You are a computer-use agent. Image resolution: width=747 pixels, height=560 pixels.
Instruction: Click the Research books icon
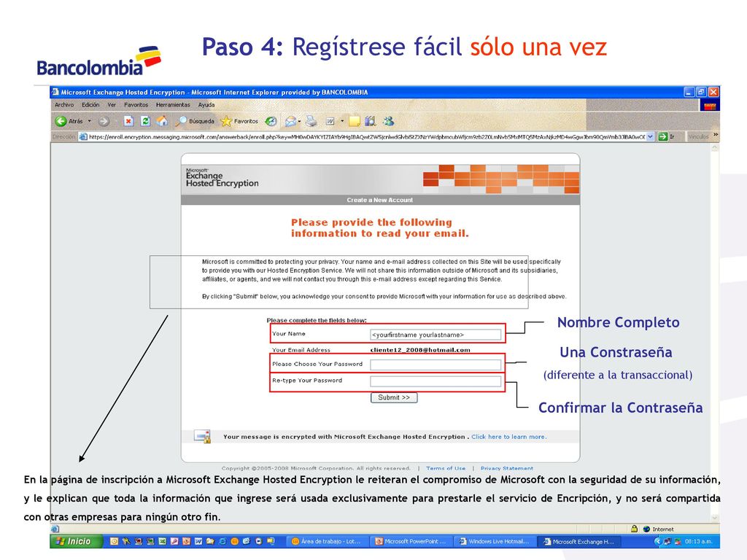point(370,122)
